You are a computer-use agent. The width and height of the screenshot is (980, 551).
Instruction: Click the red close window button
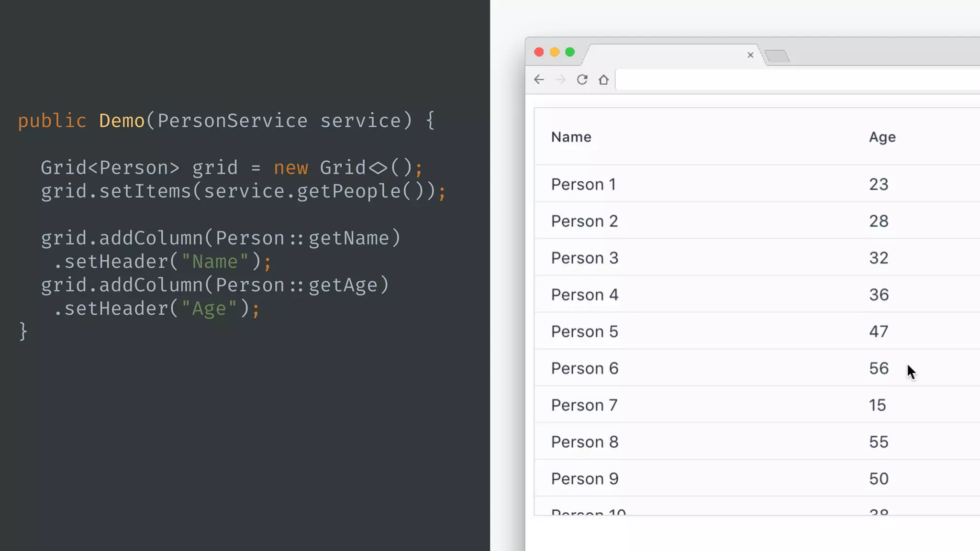click(539, 52)
